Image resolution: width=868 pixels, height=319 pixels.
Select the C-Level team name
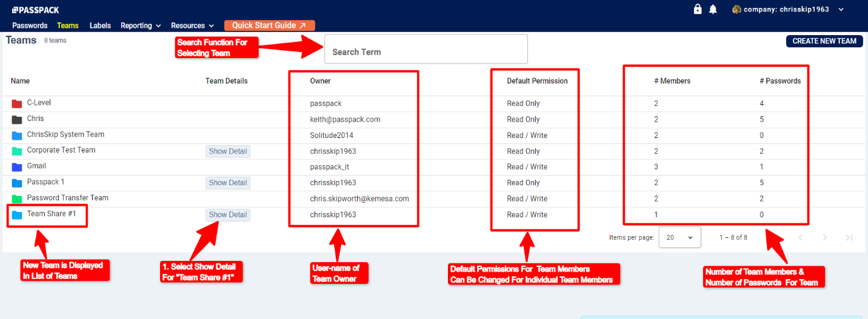tap(39, 103)
